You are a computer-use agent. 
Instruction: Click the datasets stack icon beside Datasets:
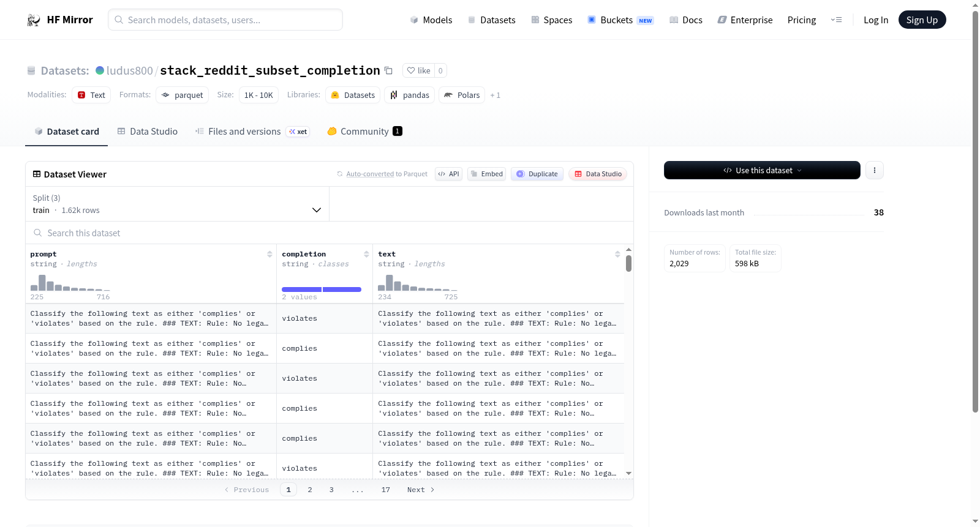coord(31,71)
